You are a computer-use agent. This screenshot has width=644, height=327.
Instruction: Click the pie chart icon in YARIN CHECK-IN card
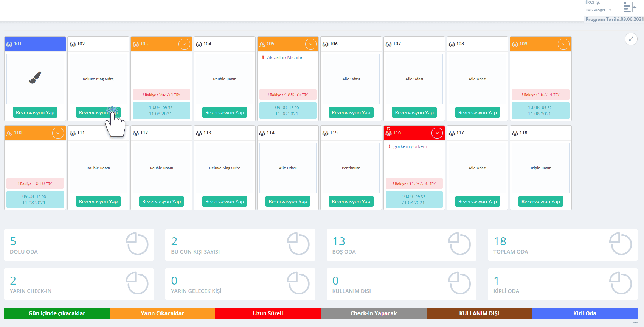[x=137, y=283]
